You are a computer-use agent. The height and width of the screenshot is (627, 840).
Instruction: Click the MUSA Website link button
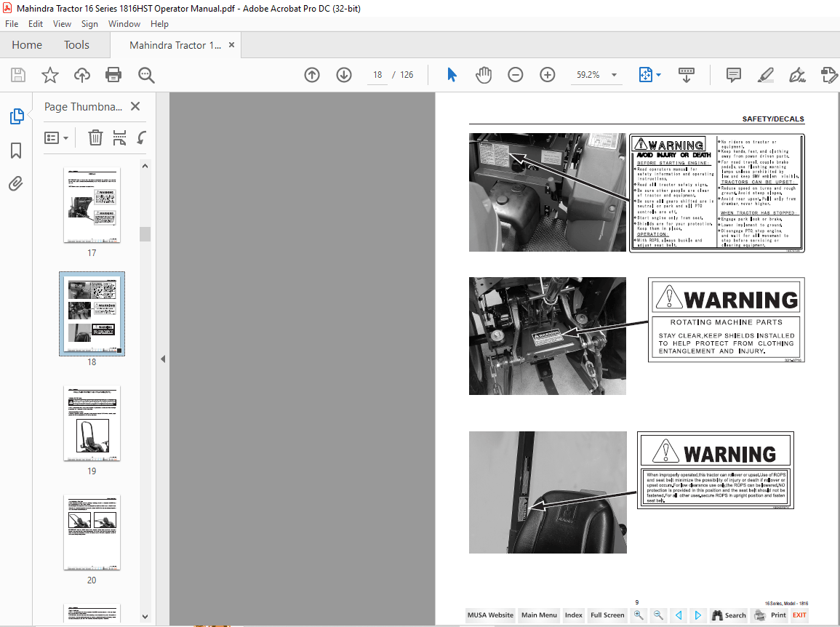491,615
